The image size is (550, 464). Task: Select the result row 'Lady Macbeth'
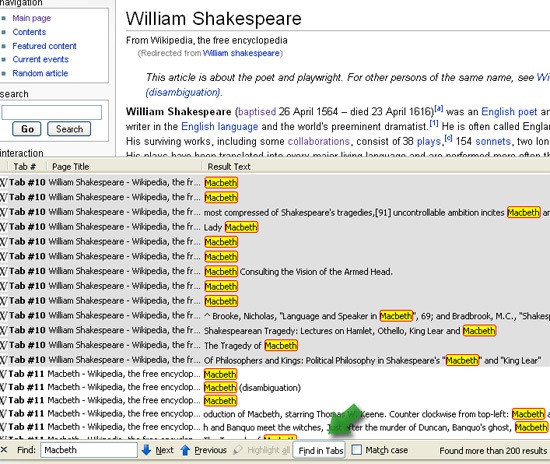275,227
